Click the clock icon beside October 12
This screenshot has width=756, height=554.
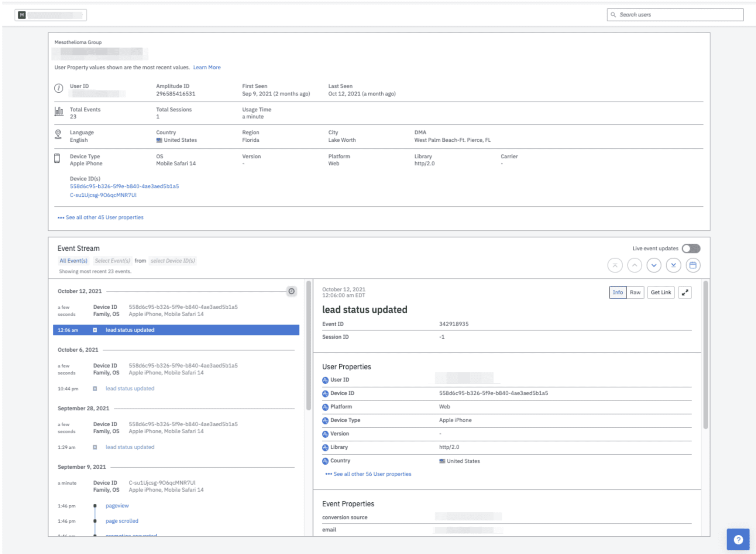click(291, 291)
